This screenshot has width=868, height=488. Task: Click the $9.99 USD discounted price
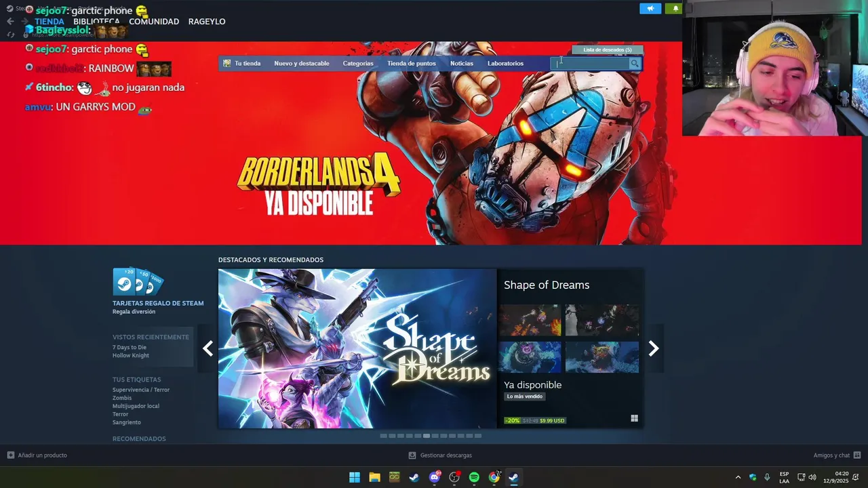pos(552,420)
